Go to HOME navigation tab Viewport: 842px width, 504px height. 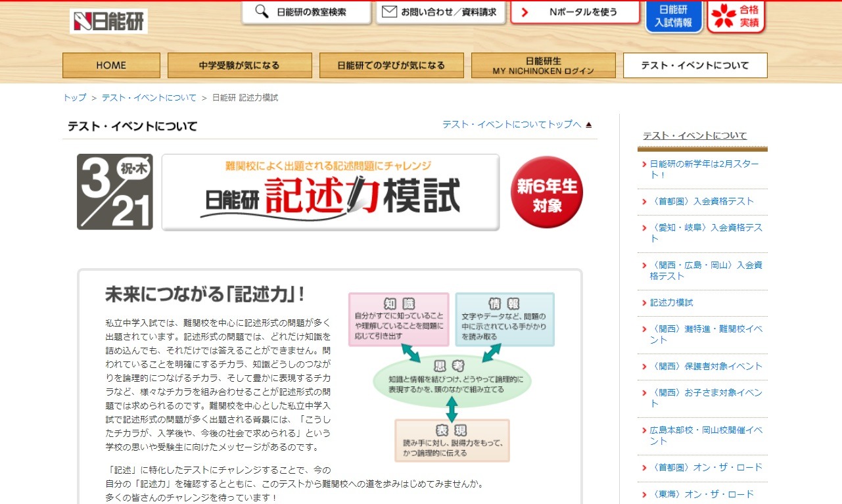click(111, 66)
